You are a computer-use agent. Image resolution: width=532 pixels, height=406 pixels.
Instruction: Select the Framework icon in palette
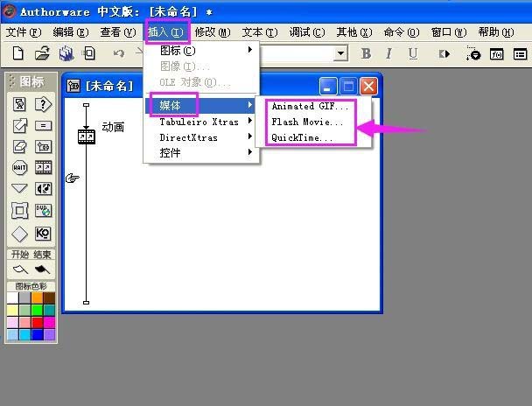(x=19, y=211)
